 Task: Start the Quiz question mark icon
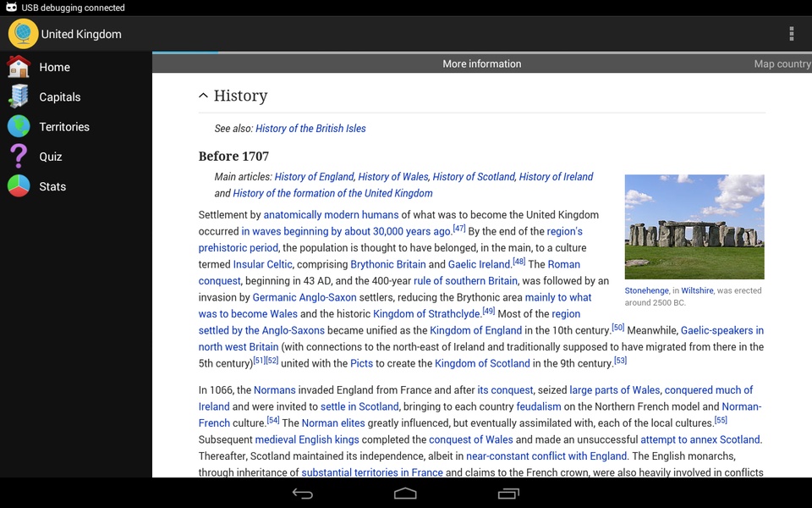pyautogui.click(x=19, y=156)
